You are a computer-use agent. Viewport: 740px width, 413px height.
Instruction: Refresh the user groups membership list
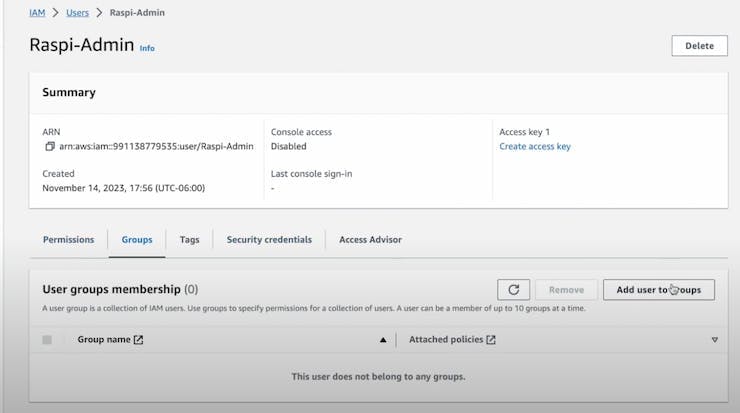coord(513,289)
